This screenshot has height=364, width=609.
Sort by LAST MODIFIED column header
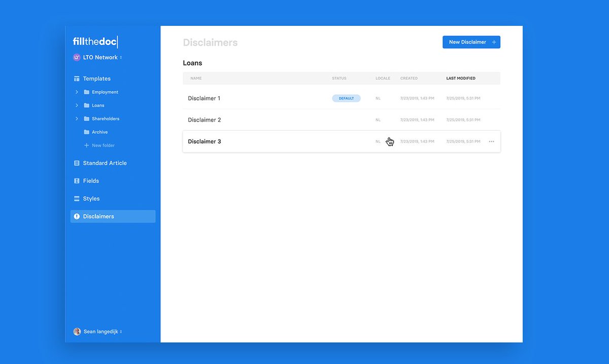click(x=461, y=79)
